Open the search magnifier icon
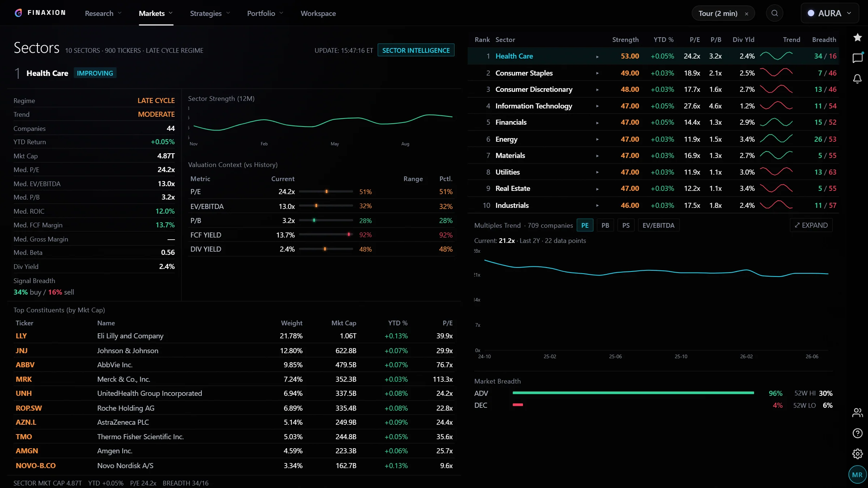Screen dimensions: 868x488 coord(774,13)
